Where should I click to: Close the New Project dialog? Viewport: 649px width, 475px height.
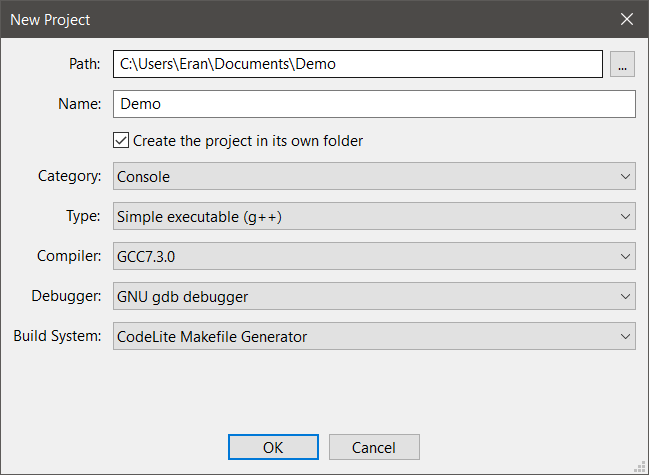pyautogui.click(x=627, y=19)
